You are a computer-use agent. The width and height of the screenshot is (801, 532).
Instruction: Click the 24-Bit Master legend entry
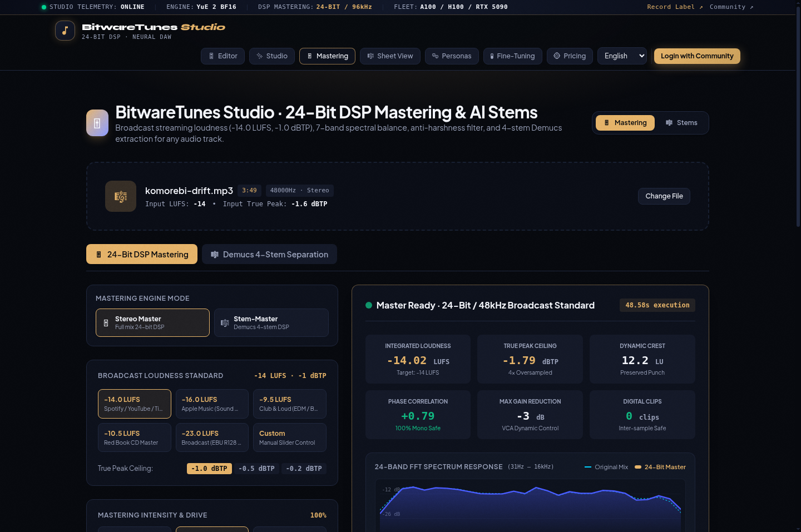pos(660,467)
